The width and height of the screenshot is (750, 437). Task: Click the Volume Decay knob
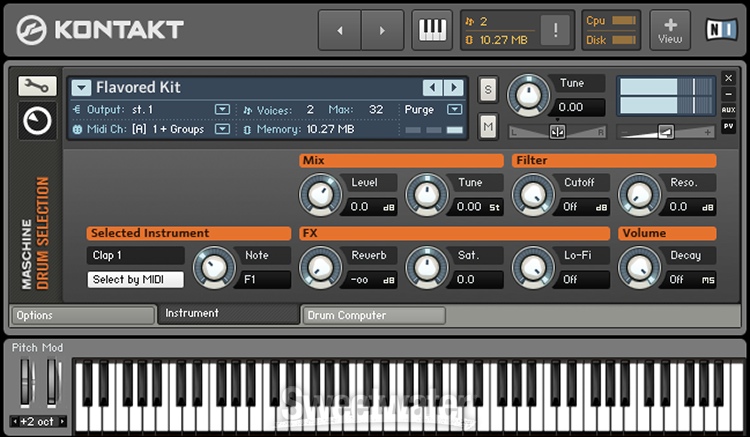pos(639,268)
